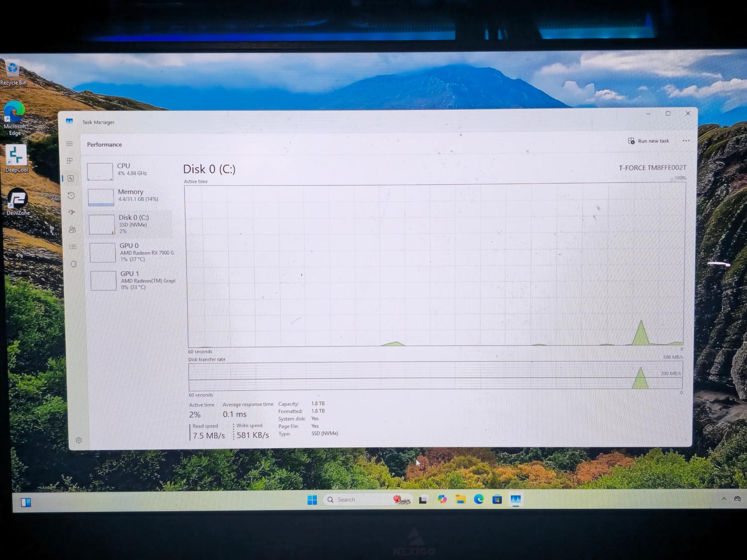The width and height of the screenshot is (747, 560).
Task: Select the GPU 0 Radeon RX 7900 entry
Action: click(132, 252)
